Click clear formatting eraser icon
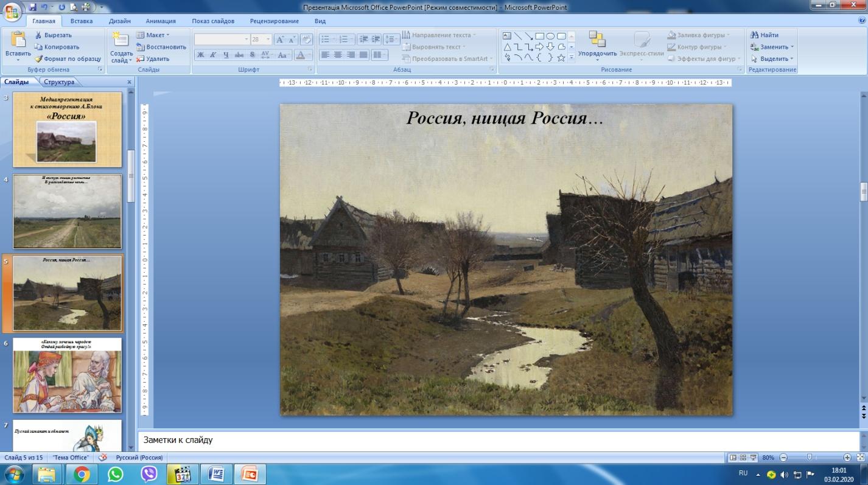This screenshot has width=868, height=485. point(307,39)
